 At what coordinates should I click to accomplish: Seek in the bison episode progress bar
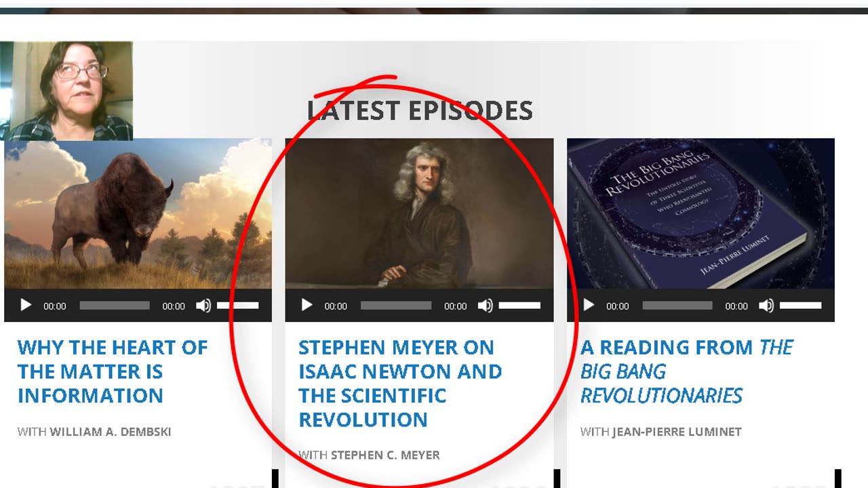(115, 306)
